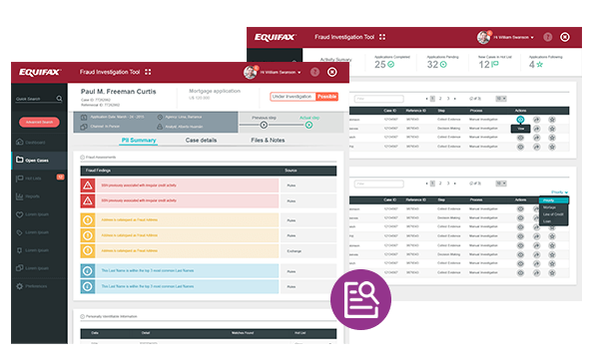Open Hot Lists in the sidebar

(29, 179)
